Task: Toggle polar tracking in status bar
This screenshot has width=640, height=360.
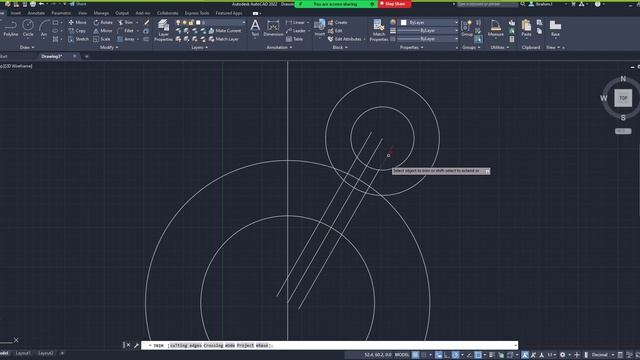Action: pos(456,355)
